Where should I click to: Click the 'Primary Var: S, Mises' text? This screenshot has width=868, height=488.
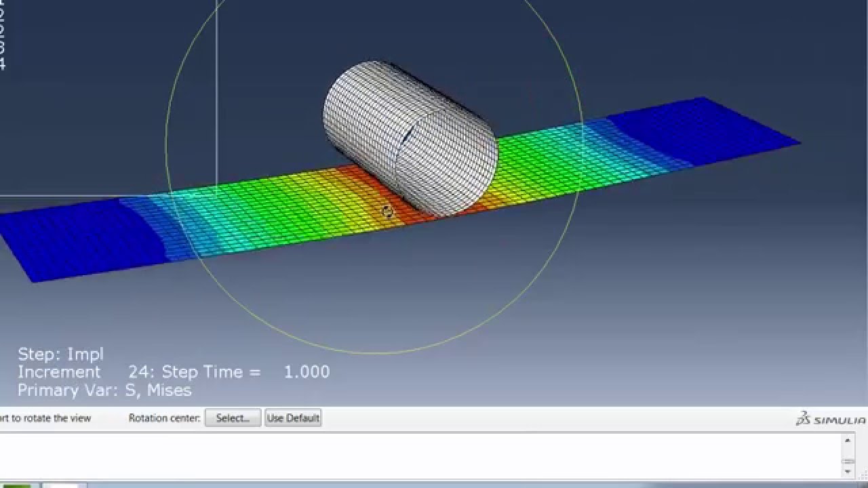coord(104,390)
